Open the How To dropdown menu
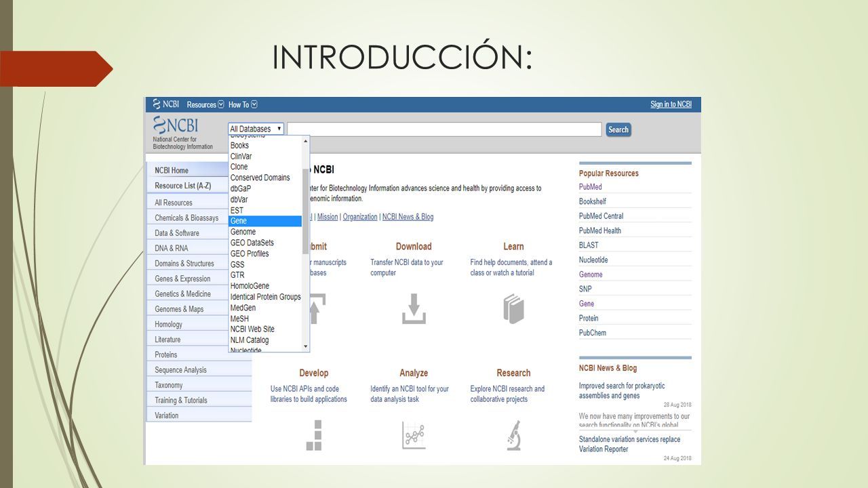This screenshot has width=868, height=488. pos(243,104)
